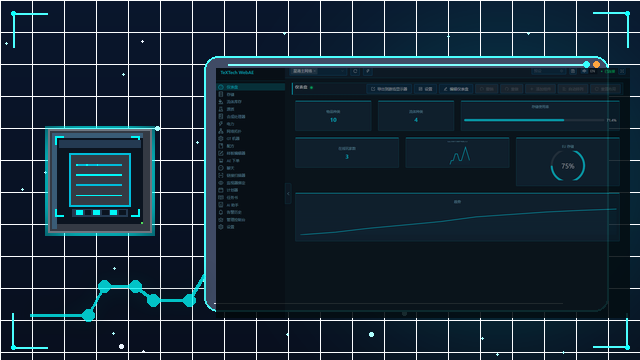Screen dimensions: 640x360
Task: Open the 电力 power sidebar entry
Action: tap(251, 124)
